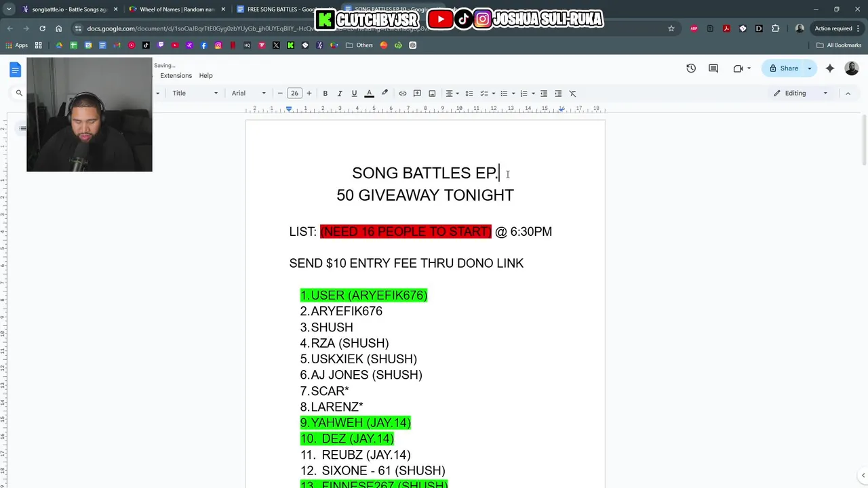Expand numbered list options arrow
Viewport: 868px width, 488px height.
click(x=533, y=93)
